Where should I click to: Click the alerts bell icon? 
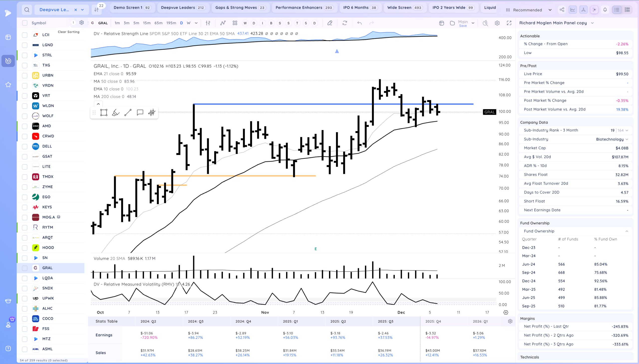pos(605,10)
